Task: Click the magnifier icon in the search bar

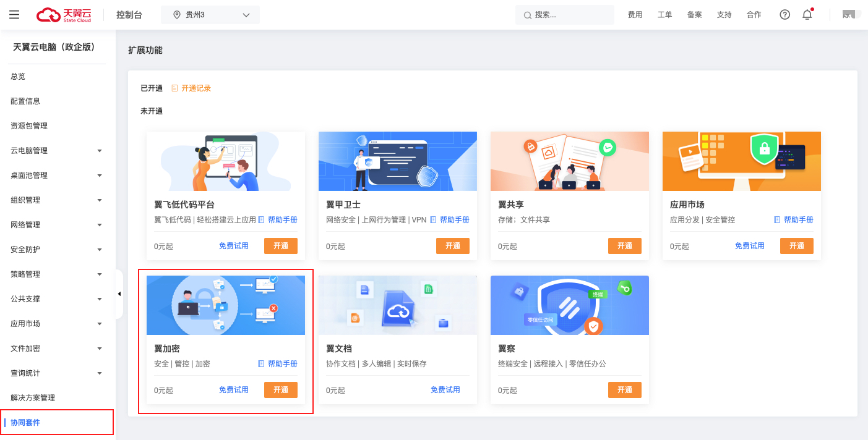Action: (526, 14)
